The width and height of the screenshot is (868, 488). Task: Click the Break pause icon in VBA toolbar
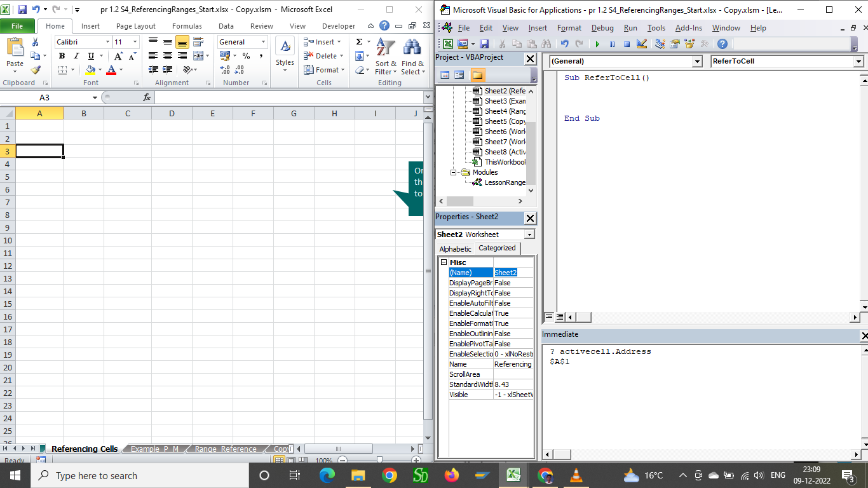click(x=612, y=44)
